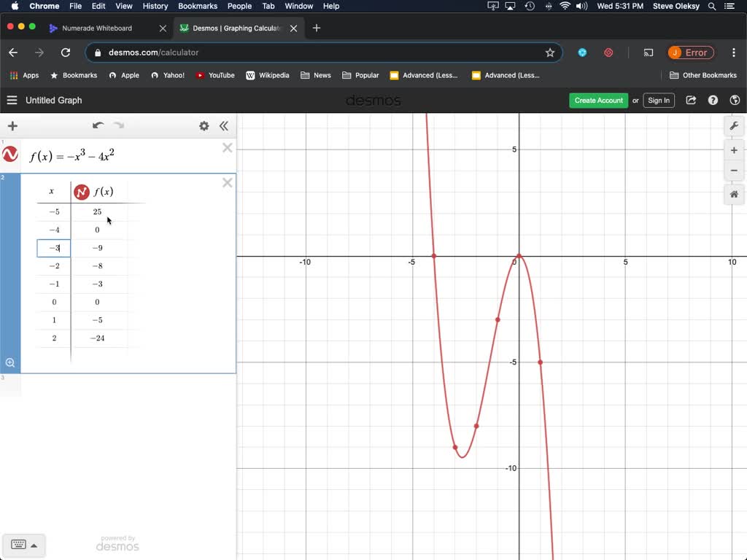Zoom out using the minus icon
Image resolution: width=747 pixels, height=560 pixels.
(x=735, y=171)
